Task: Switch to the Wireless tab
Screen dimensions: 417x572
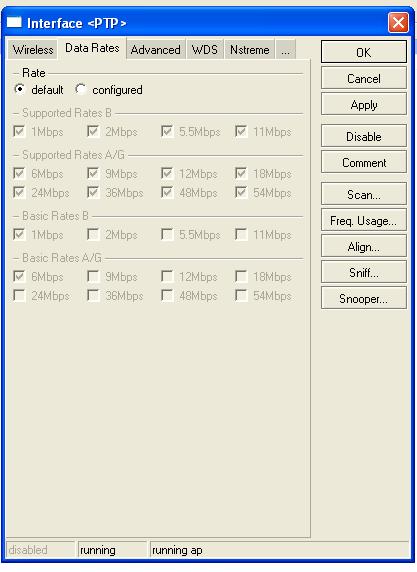Action: coord(33,50)
